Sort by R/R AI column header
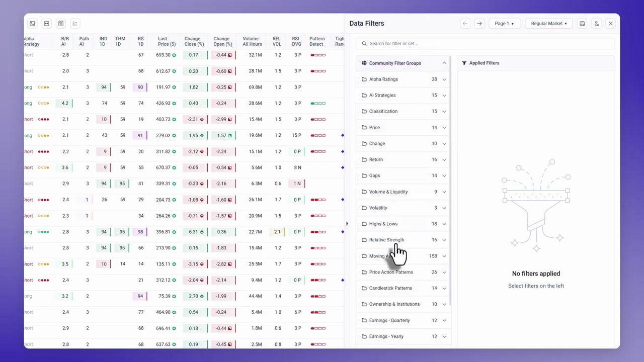This screenshot has height=362, width=644. tap(65, 41)
